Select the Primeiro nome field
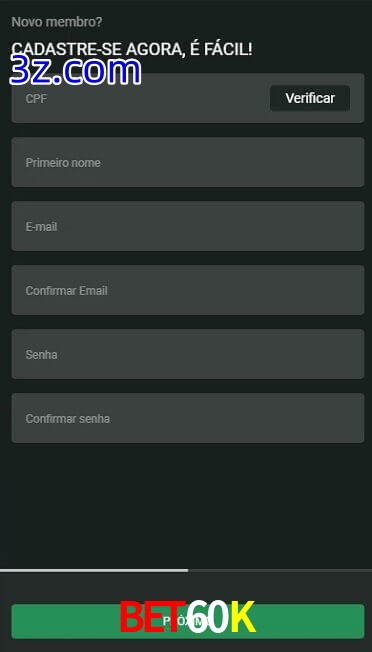 tap(188, 162)
